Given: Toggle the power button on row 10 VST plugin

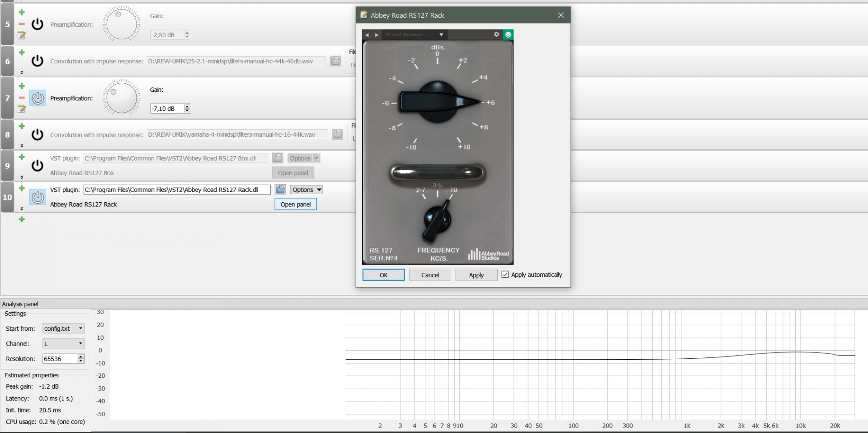Looking at the screenshot, I should tap(38, 197).
